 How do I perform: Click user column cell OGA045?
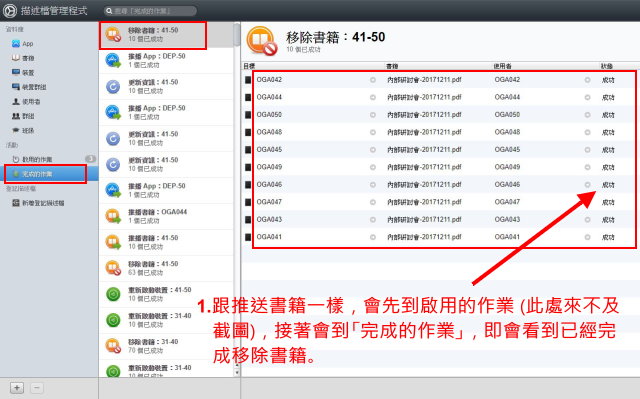507,150
